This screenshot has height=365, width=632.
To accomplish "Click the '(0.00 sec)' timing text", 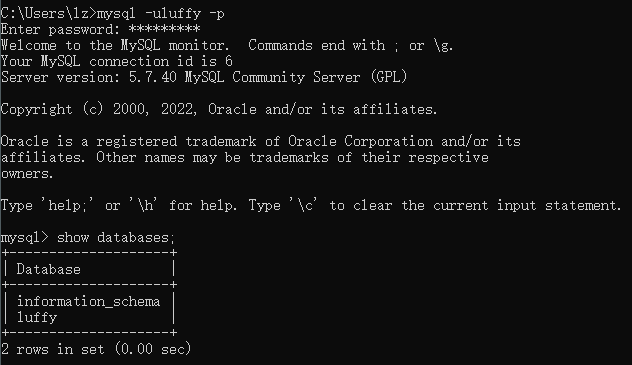I will click(x=153, y=349).
